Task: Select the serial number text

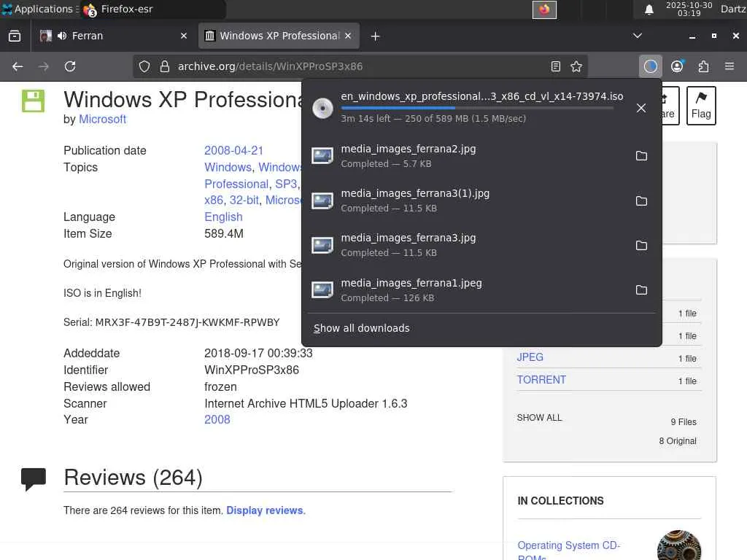Action: click(187, 322)
